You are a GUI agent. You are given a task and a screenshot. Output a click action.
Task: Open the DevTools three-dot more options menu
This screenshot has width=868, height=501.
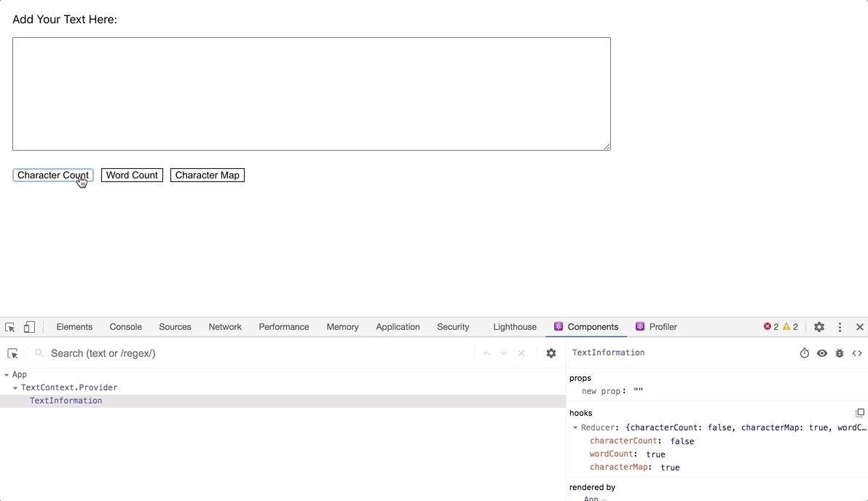coord(840,328)
